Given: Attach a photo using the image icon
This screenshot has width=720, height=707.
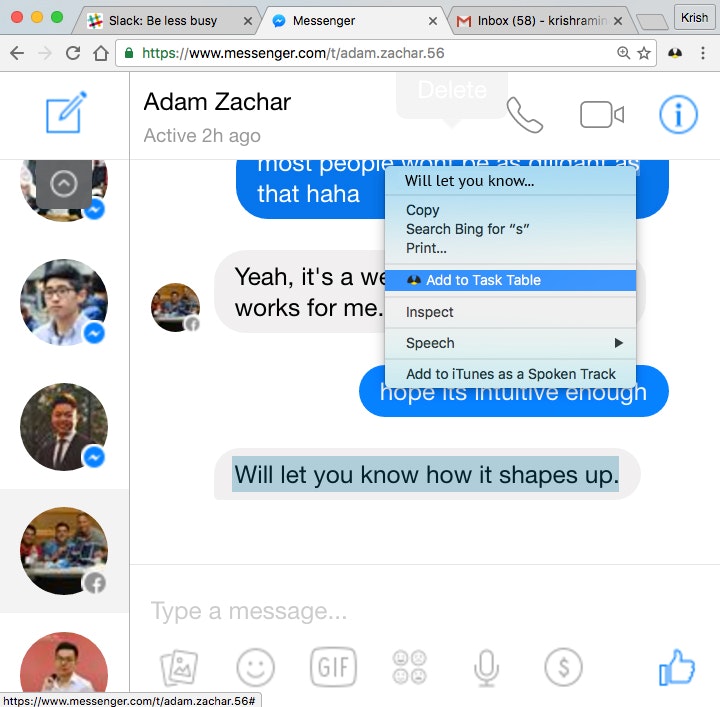Looking at the screenshot, I should pyautogui.click(x=179, y=667).
